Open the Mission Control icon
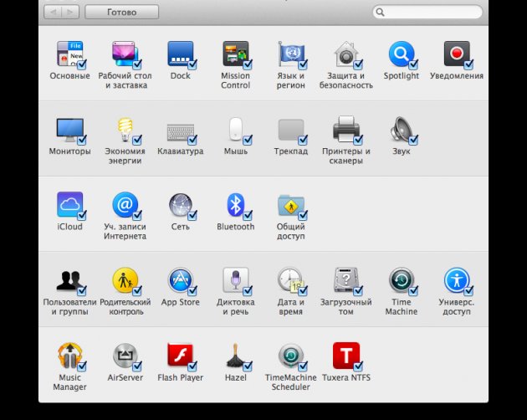The width and height of the screenshot is (527, 420). pos(236,54)
